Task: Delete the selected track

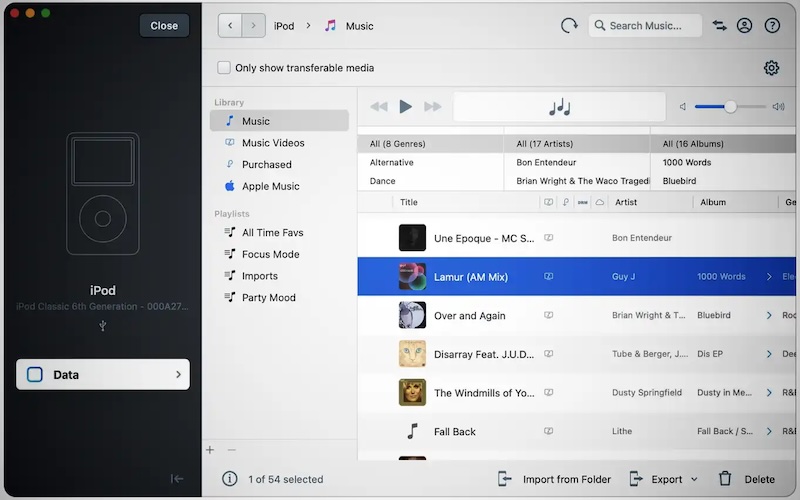Action: [x=747, y=479]
